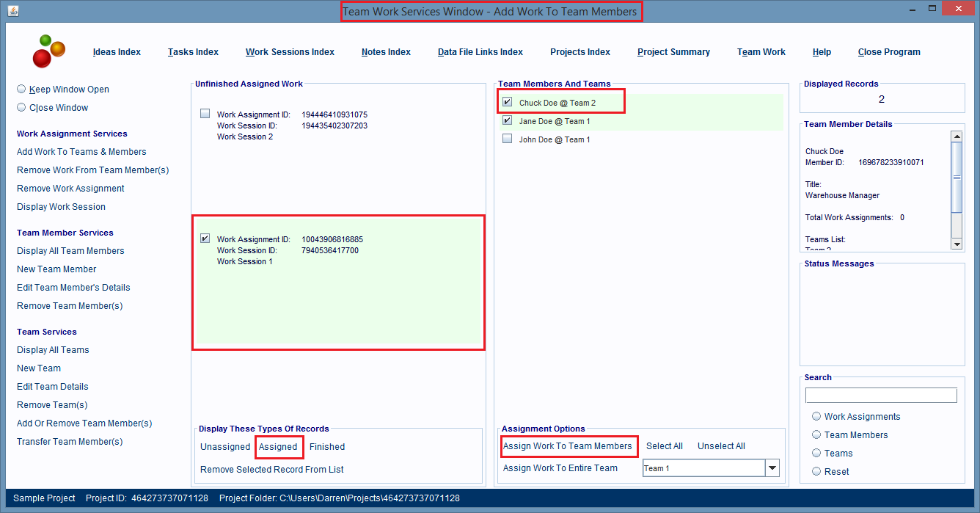The image size is (980, 513).
Task: Click the Team 1 dropdown arrow
Action: coord(772,468)
